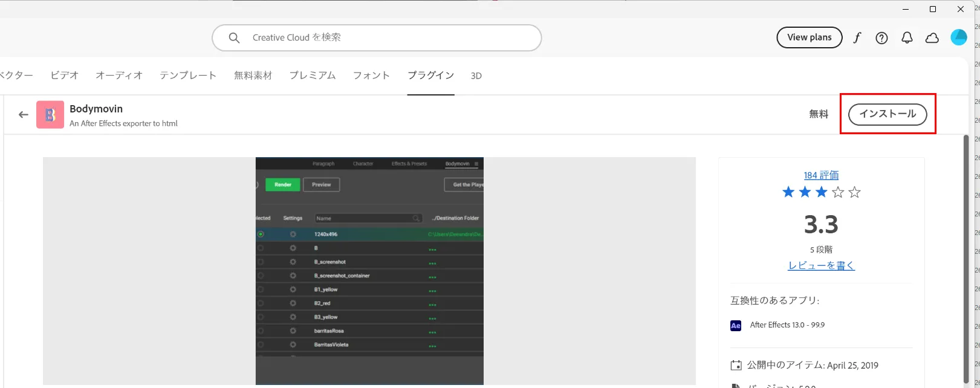
Task: Go back using the left arrow
Action: point(24,114)
